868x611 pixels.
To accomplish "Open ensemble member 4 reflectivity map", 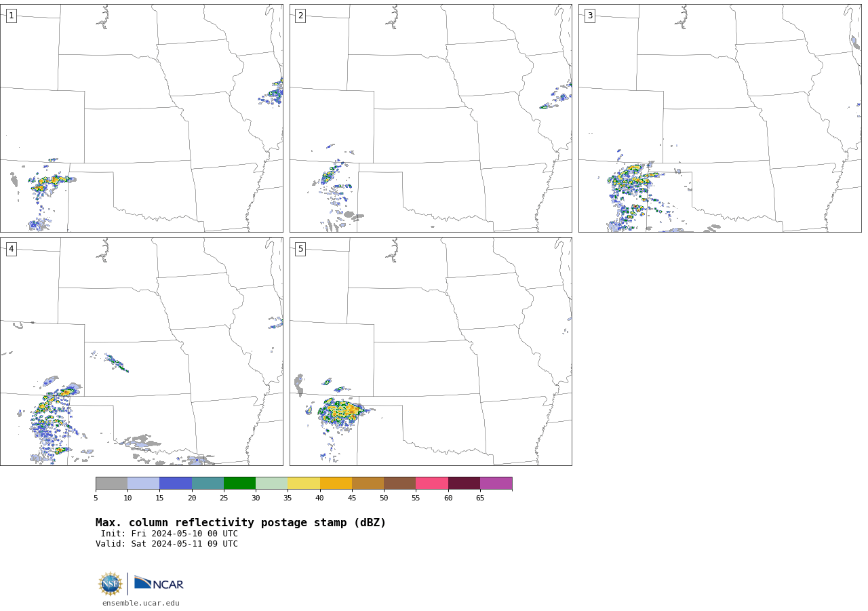I will (x=141, y=351).
